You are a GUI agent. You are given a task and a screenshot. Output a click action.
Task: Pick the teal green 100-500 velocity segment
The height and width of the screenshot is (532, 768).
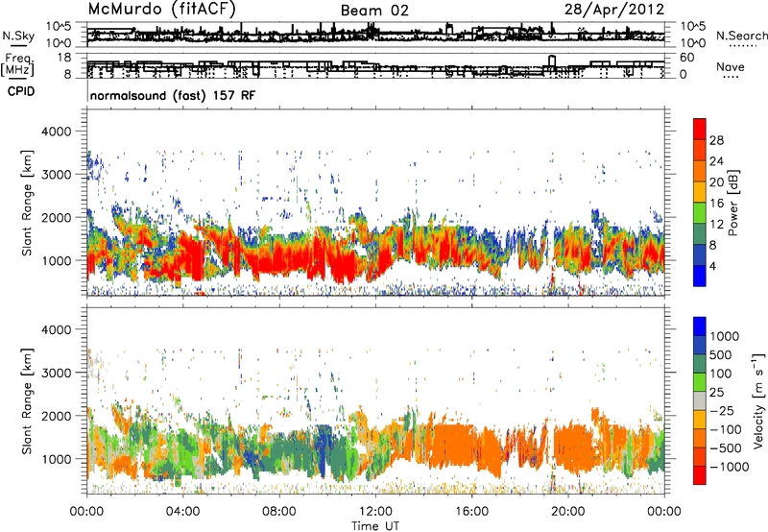700,364
